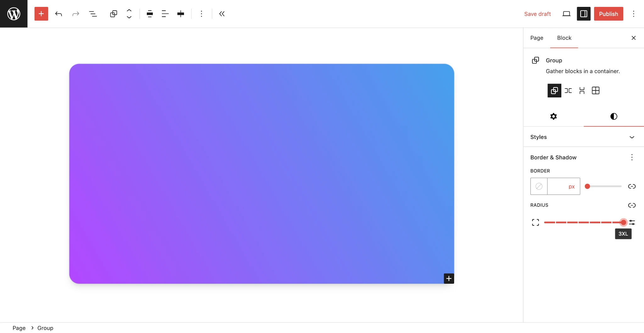The width and height of the screenshot is (644, 333).
Task: Add a block inside the gradient group
Action: (448, 278)
